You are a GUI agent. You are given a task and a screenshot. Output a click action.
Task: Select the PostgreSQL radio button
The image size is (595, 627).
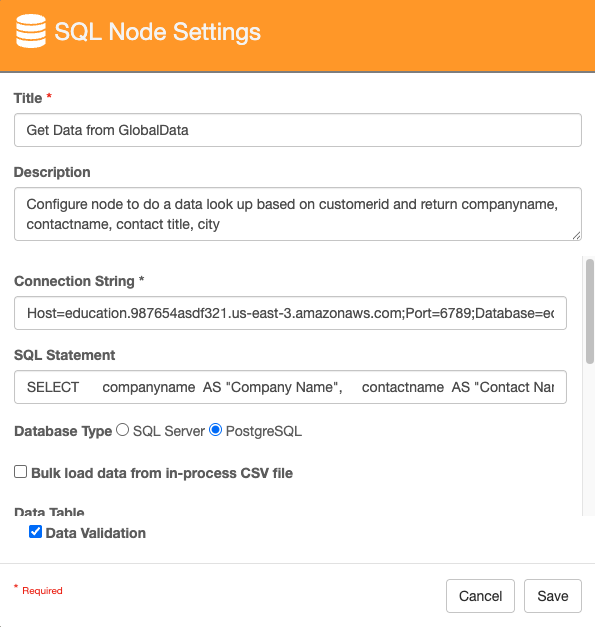[216, 430]
